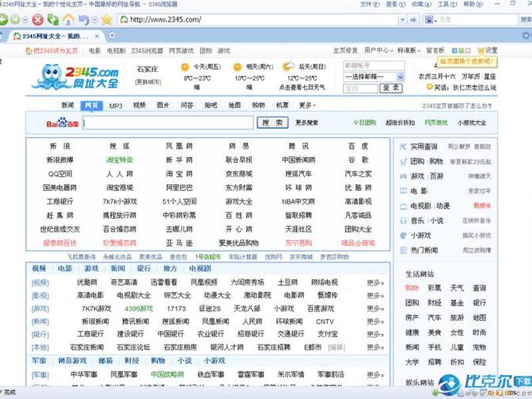Open the 工具(T) menu
This screenshot has height=399, width=532.
coord(447,5)
